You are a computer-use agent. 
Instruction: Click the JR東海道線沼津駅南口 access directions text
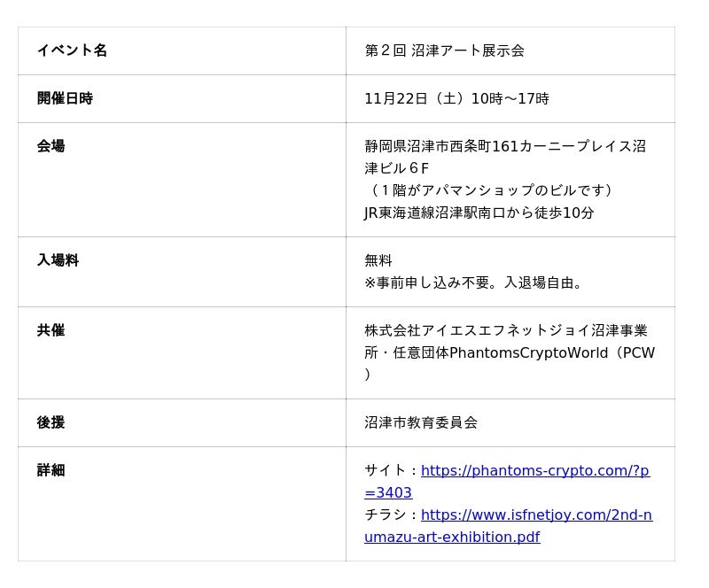pyautogui.click(x=479, y=213)
